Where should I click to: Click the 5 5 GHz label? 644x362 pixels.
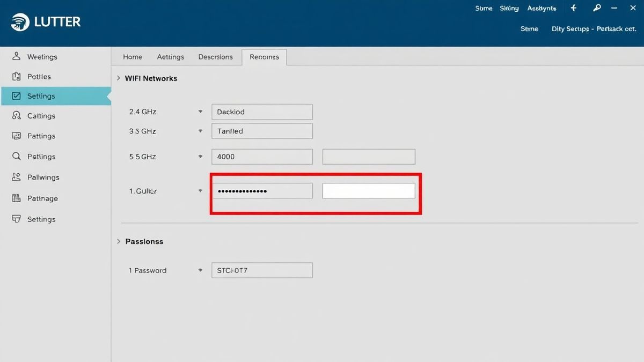pyautogui.click(x=143, y=157)
